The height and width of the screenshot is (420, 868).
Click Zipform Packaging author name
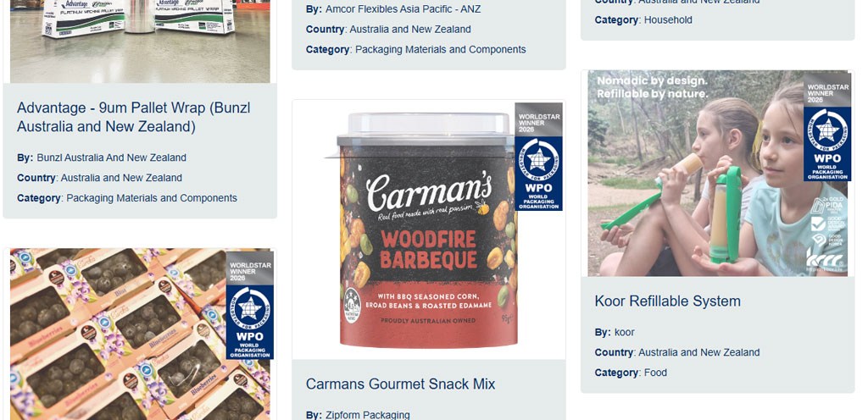pos(368,414)
